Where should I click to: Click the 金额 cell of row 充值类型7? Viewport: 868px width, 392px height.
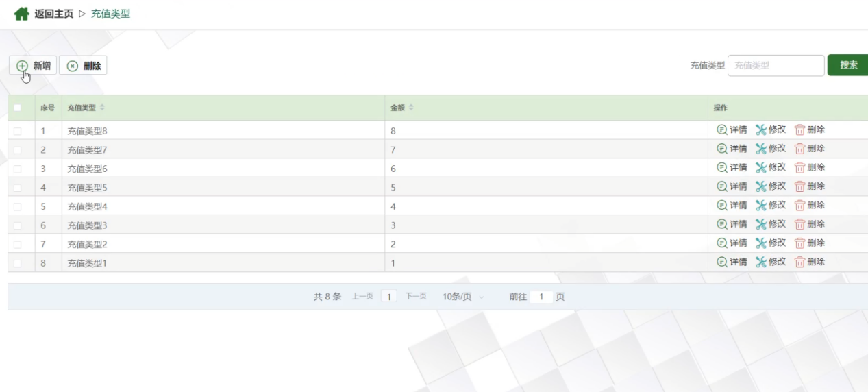pos(546,149)
